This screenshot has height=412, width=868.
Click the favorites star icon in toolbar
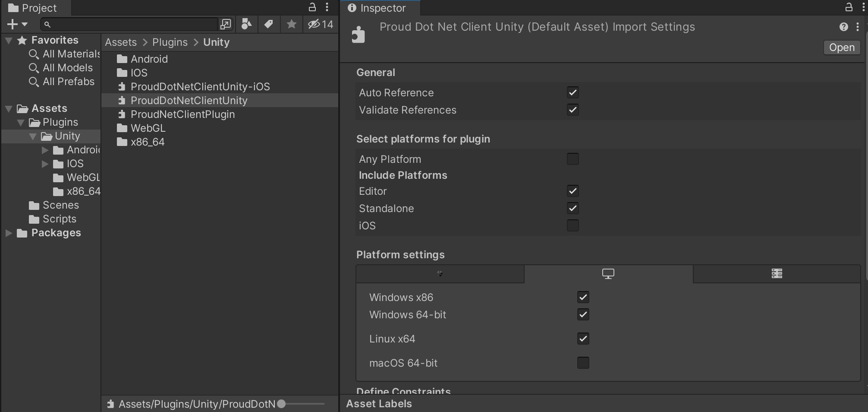pos(292,24)
